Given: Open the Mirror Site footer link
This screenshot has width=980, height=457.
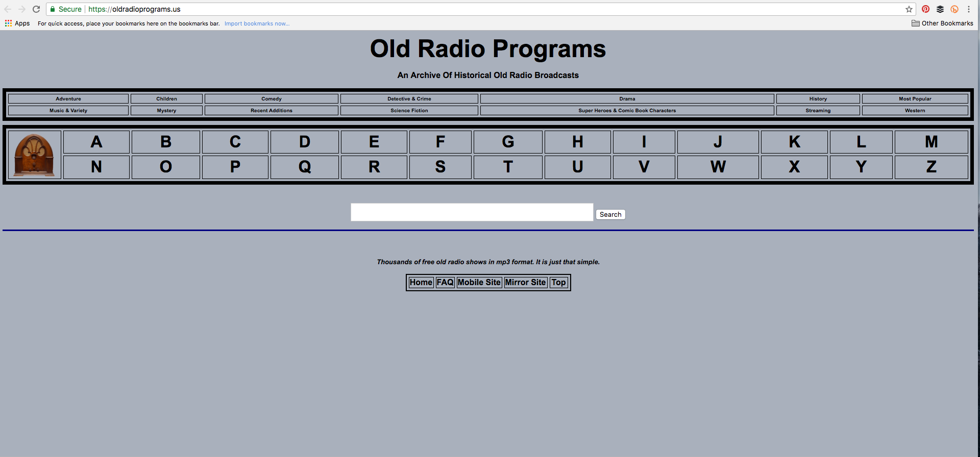Looking at the screenshot, I should [x=526, y=283].
